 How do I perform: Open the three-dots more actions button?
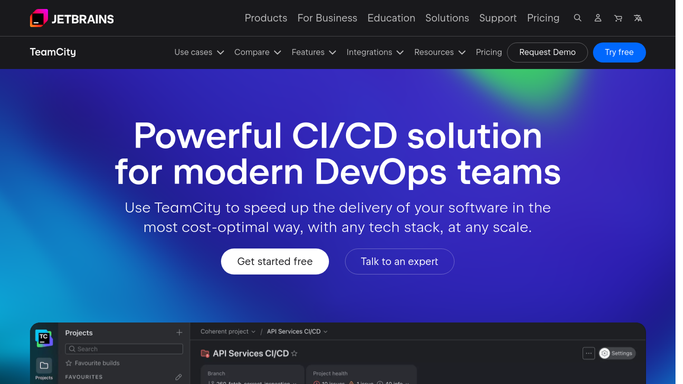(588, 354)
